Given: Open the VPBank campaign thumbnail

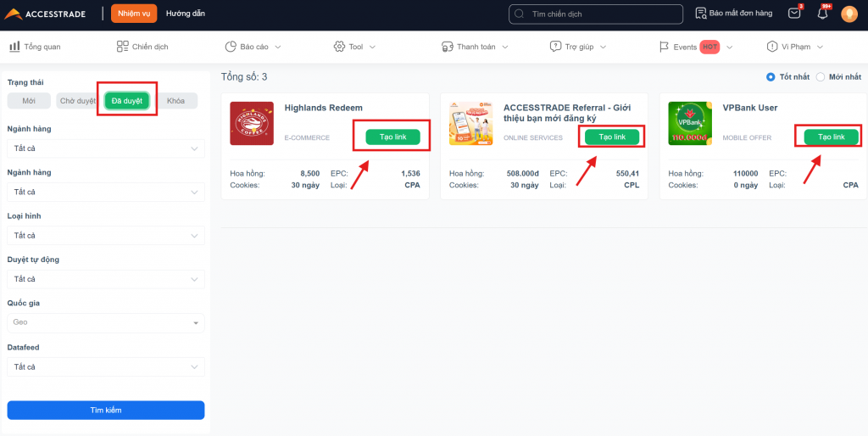Looking at the screenshot, I should click(x=690, y=124).
